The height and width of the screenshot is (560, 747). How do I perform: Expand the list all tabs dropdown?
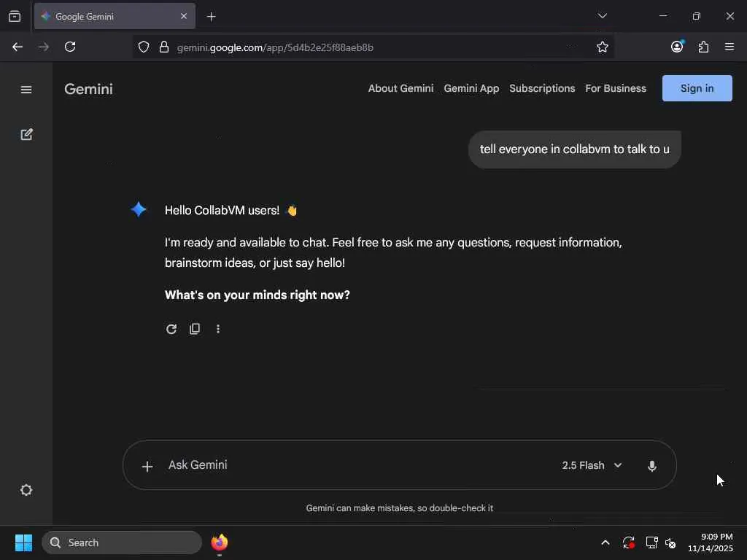coord(602,16)
